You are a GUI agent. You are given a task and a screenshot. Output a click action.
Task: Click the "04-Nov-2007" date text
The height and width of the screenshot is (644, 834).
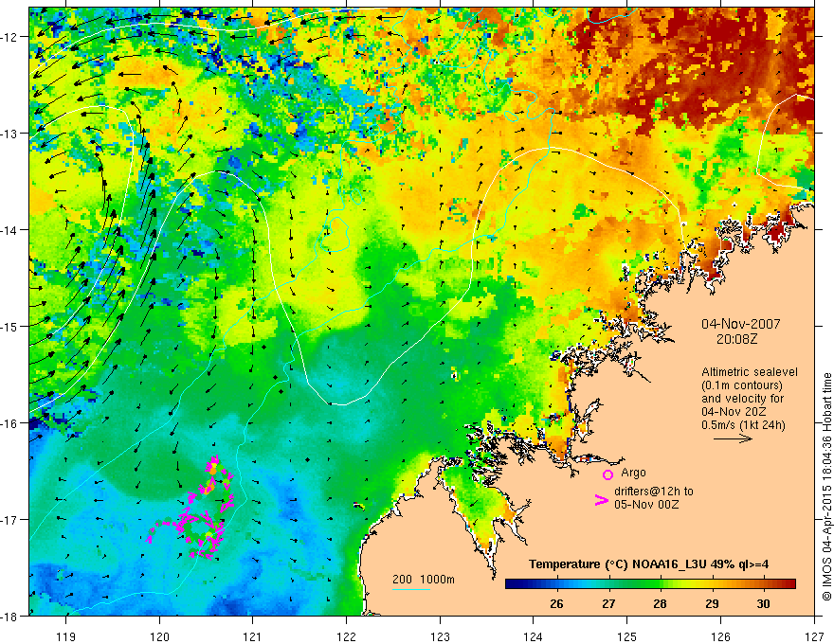tap(741, 324)
